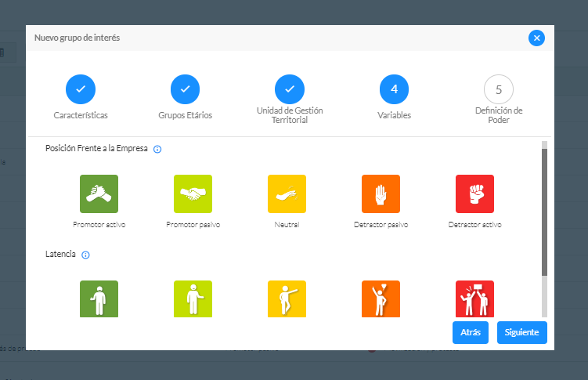Click the Detractor pasivo label
This screenshot has height=380, width=588.
[381, 225]
